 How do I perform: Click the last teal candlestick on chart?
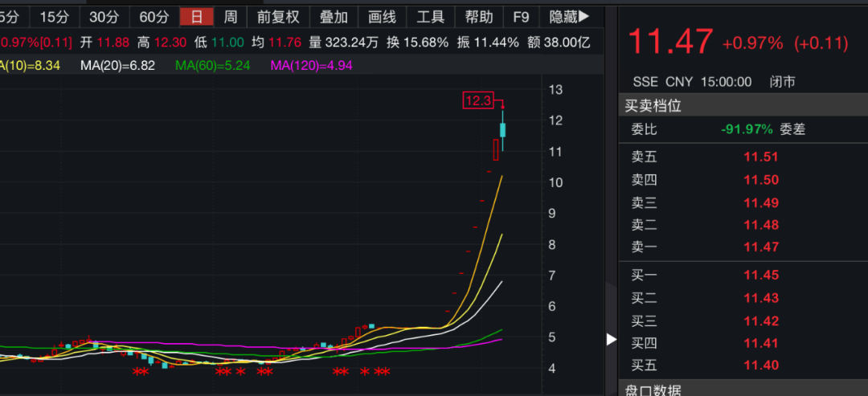pos(503,129)
